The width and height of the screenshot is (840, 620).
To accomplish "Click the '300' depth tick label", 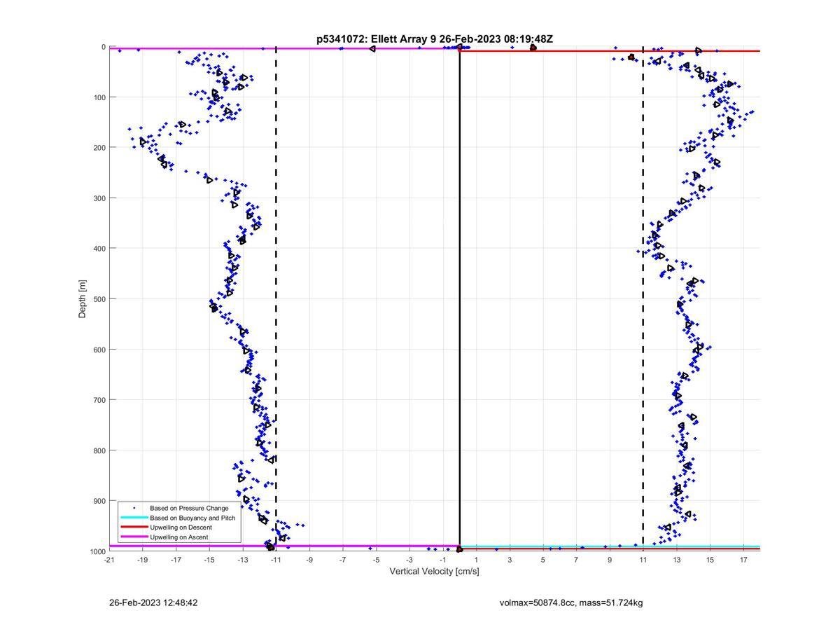I will 99,198.
